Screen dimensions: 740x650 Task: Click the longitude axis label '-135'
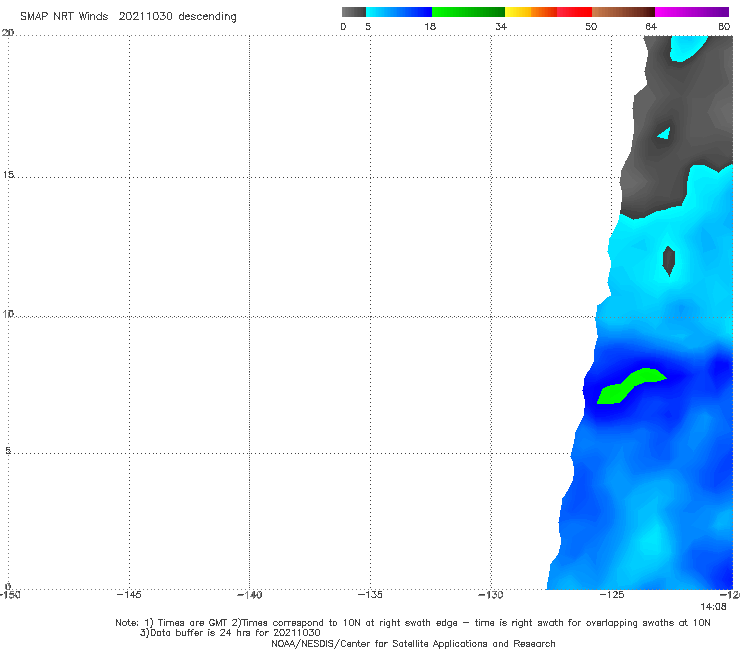370,594
